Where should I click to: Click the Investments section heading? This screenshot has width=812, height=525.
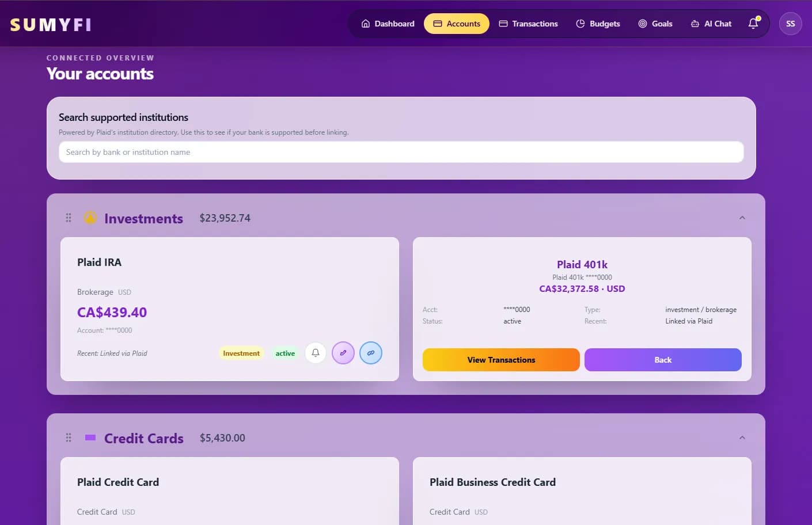144,219
